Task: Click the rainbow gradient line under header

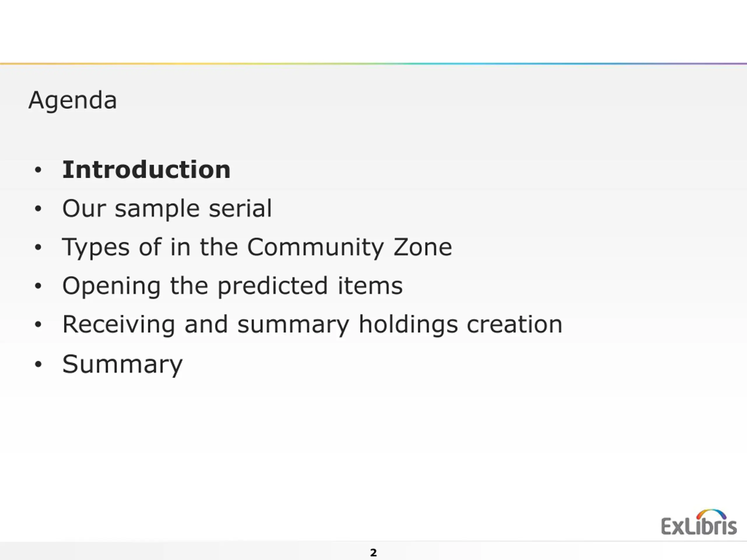Action: point(373,64)
